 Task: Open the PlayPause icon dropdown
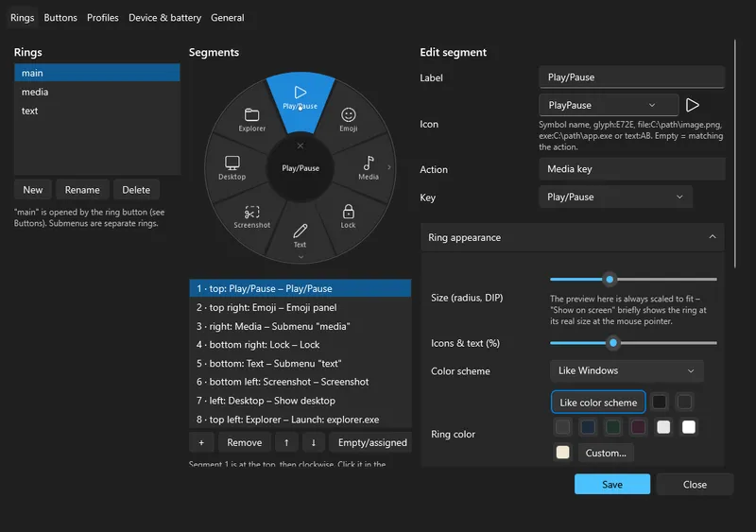tap(609, 105)
